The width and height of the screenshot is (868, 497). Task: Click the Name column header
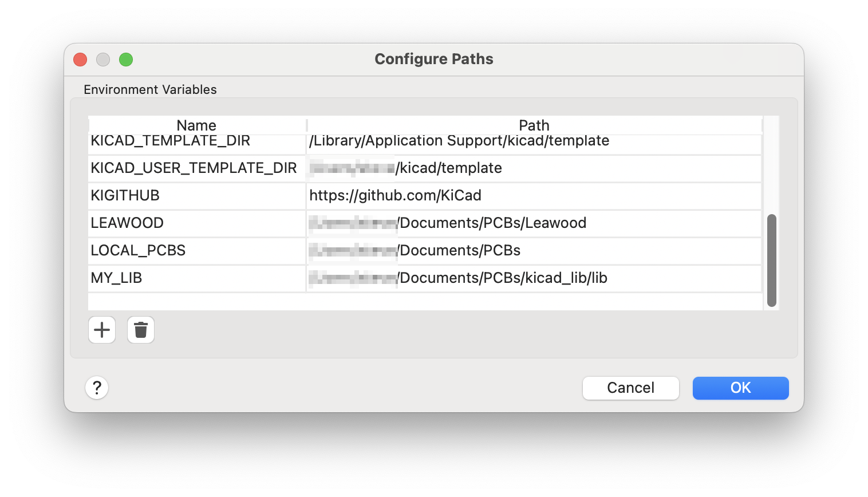196,125
